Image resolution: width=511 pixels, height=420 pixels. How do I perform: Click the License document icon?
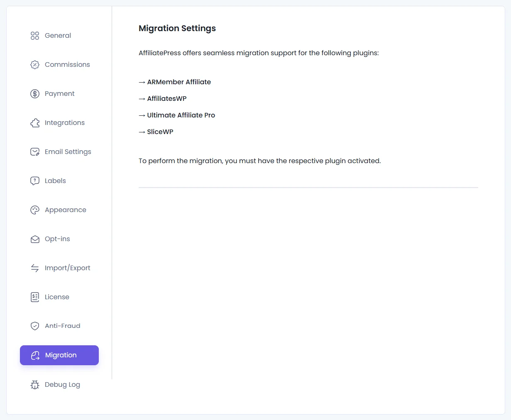(35, 297)
